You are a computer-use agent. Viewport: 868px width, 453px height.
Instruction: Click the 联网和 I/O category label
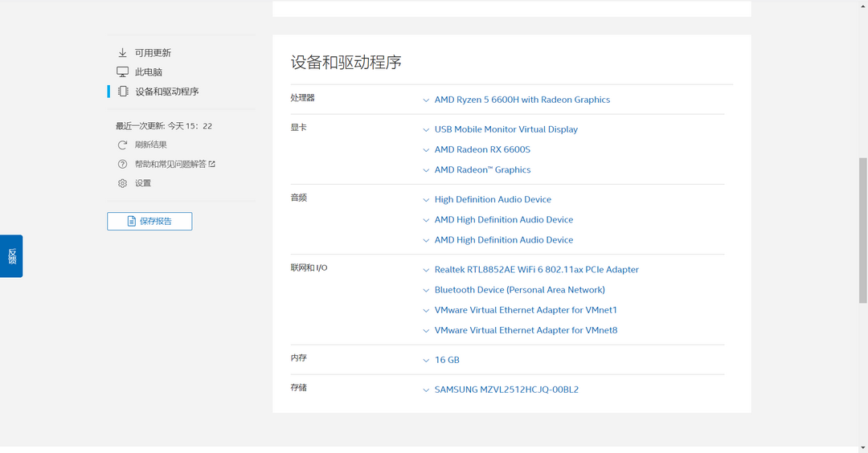pos(309,267)
